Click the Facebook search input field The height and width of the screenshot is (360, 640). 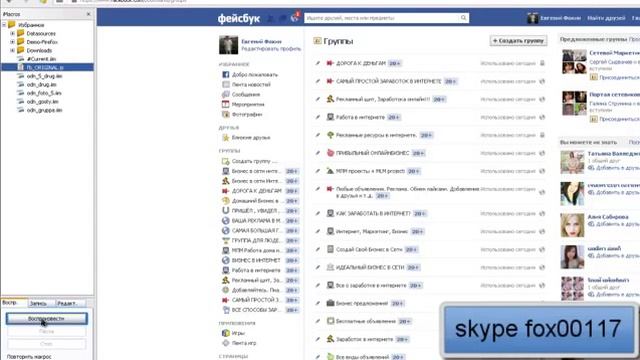tap(382, 18)
